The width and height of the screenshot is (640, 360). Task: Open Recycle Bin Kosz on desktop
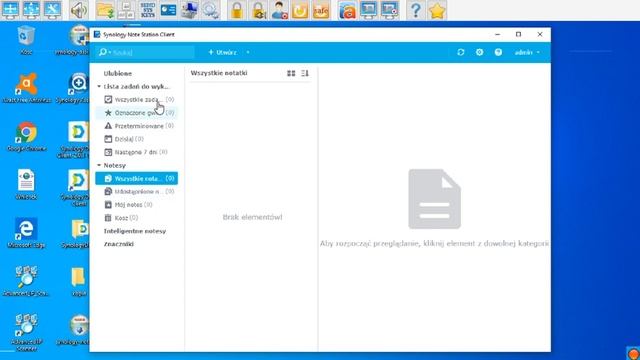[x=26, y=40]
